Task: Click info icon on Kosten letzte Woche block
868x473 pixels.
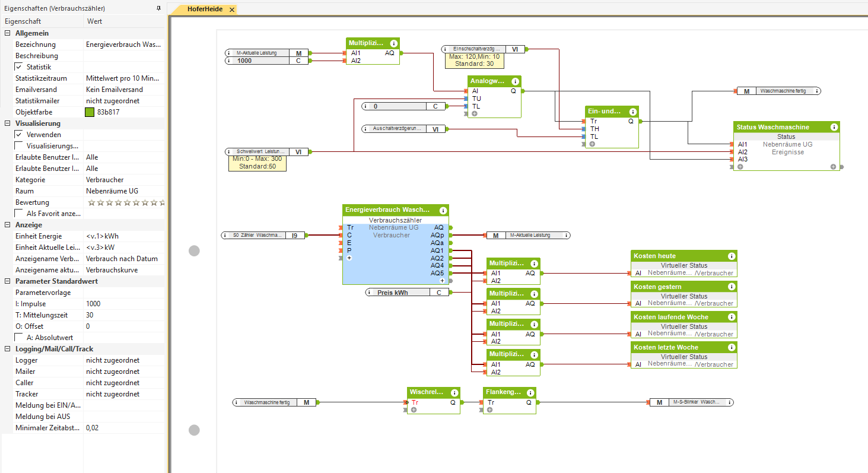Action: point(731,347)
